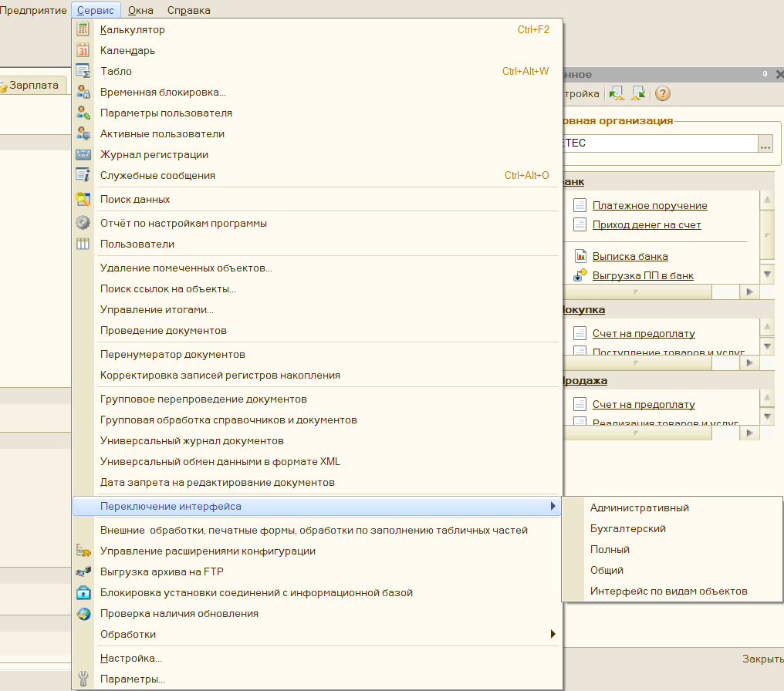
Task: Click the Поиск данных search icon
Action: (83, 199)
